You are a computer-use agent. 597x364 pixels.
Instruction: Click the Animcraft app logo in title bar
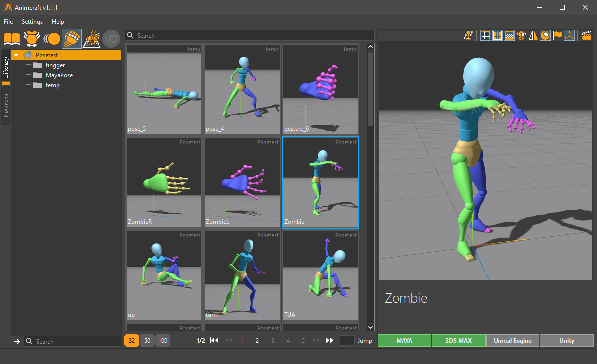coord(8,7)
